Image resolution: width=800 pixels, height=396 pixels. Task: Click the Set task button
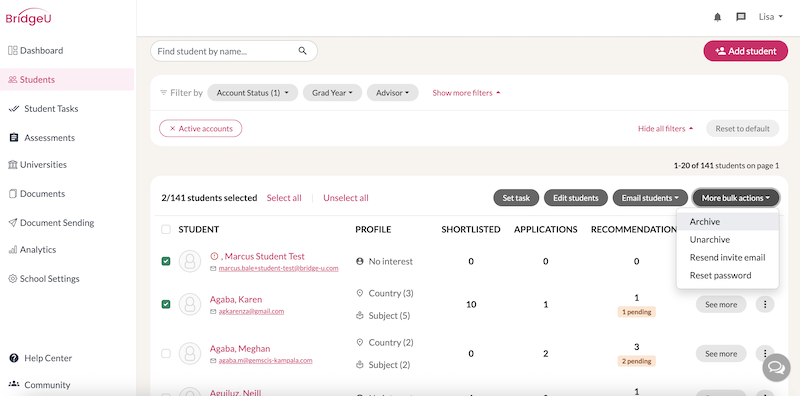pos(516,198)
